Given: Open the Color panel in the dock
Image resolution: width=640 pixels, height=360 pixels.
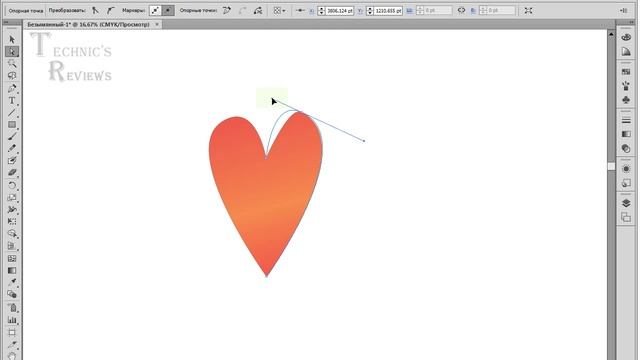Looking at the screenshot, I should point(626,37).
